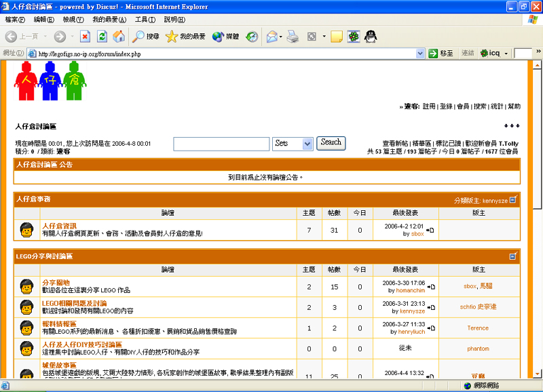The image size is (543, 392).
Task: Open the 我的最愛 favorites star button
Action: (x=185, y=37)
